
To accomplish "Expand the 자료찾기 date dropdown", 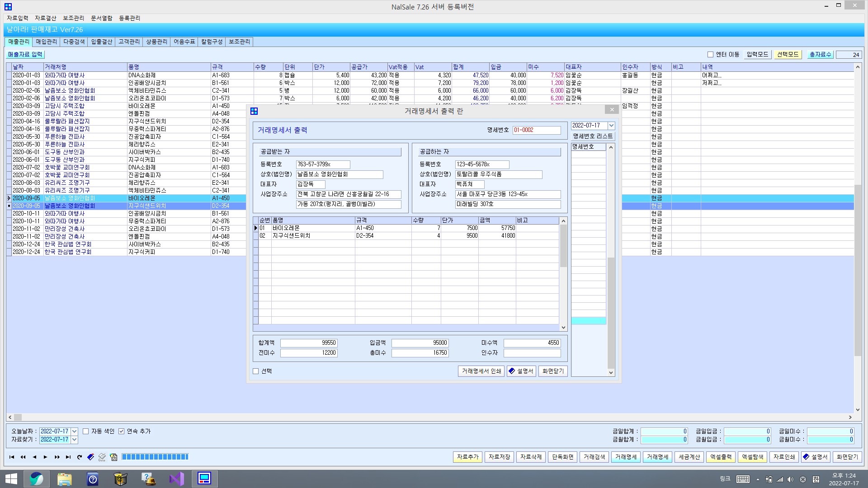I will [75, 440].
